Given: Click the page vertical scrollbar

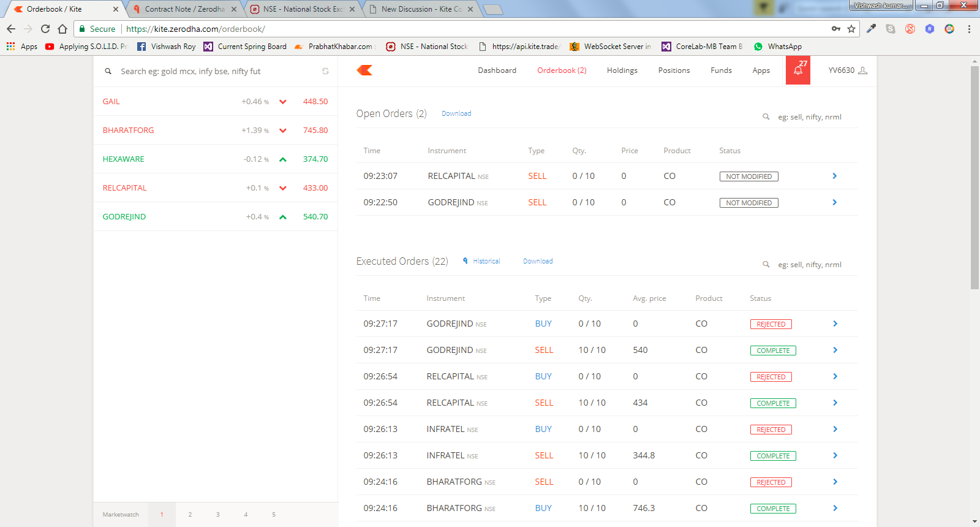Looking at the screenshot, I should (974, 178).
